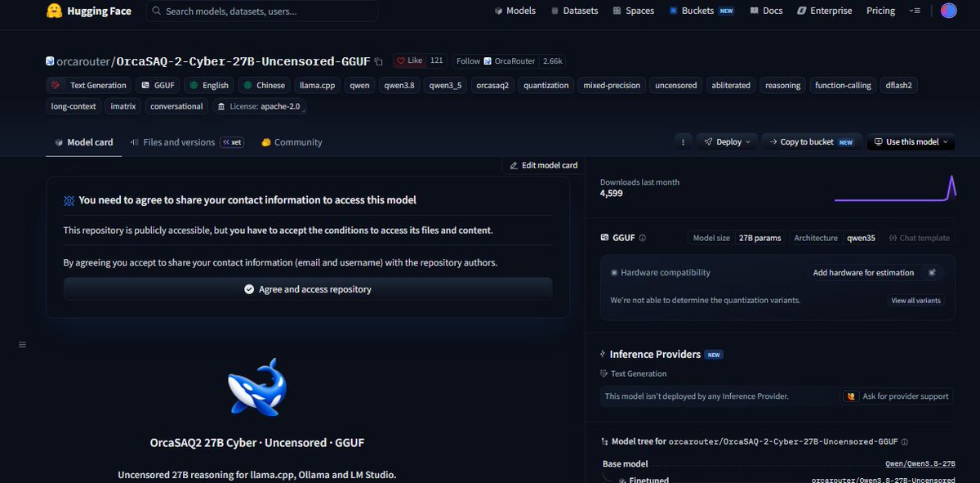The image size is (980, 483).
Task: Click Agree and access repository button
Action: (x=308, y=289)
